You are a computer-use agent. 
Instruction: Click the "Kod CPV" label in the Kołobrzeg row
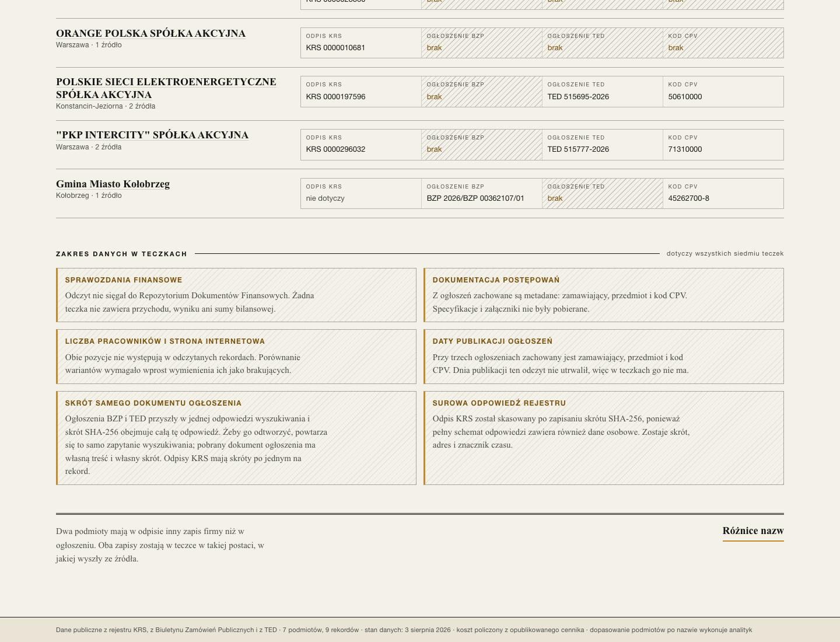[x=683, y=187]
